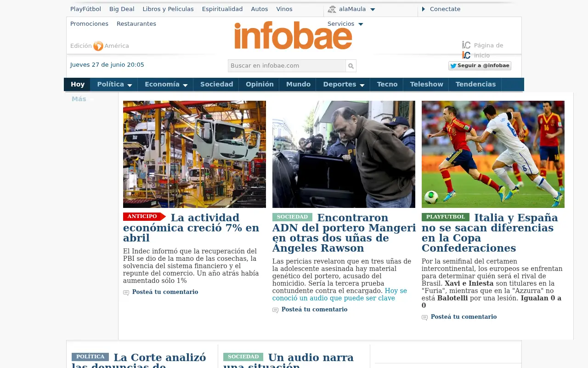This screenshot has height=368, width=588.
Task: Open headline 'Un audio narra'
Action: click(x=288, y=360)
